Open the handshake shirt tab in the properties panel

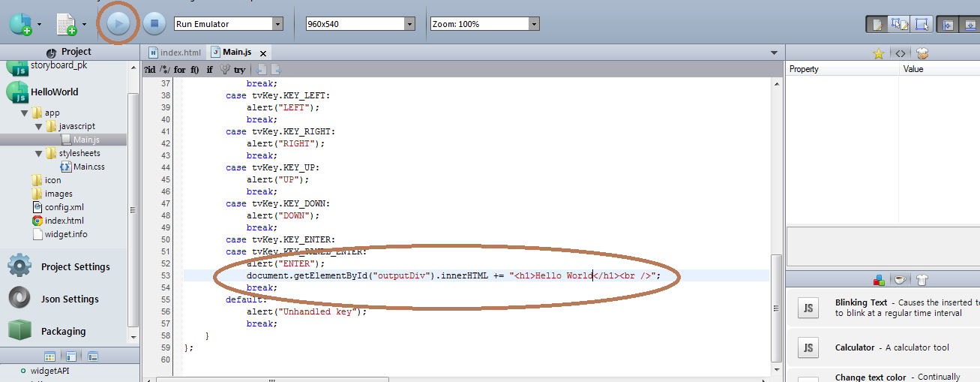tap(922, 53)
